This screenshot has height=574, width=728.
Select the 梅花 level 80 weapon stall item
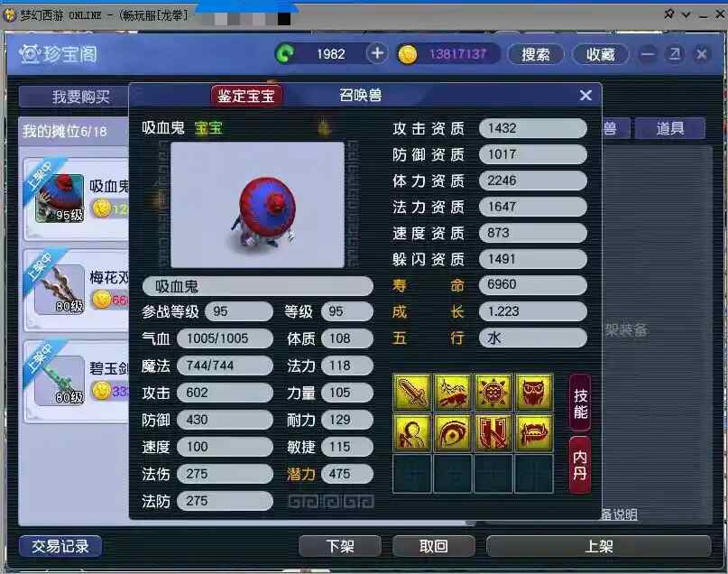pyautogui.click(x=76, y=291)
